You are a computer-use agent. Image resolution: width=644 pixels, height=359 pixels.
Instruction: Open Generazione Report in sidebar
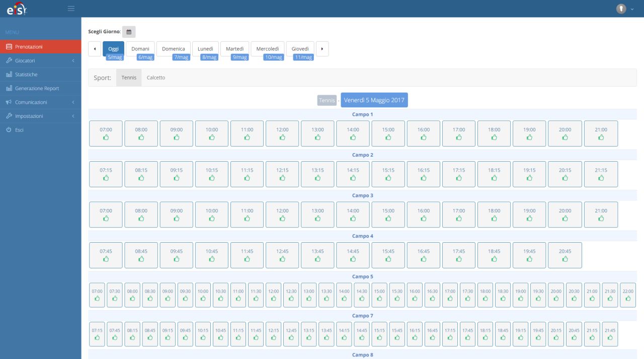coord(40,88)
